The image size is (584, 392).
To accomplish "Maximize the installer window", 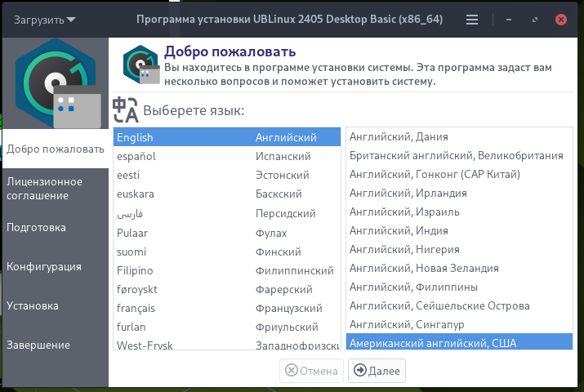I will coord(535,20).
